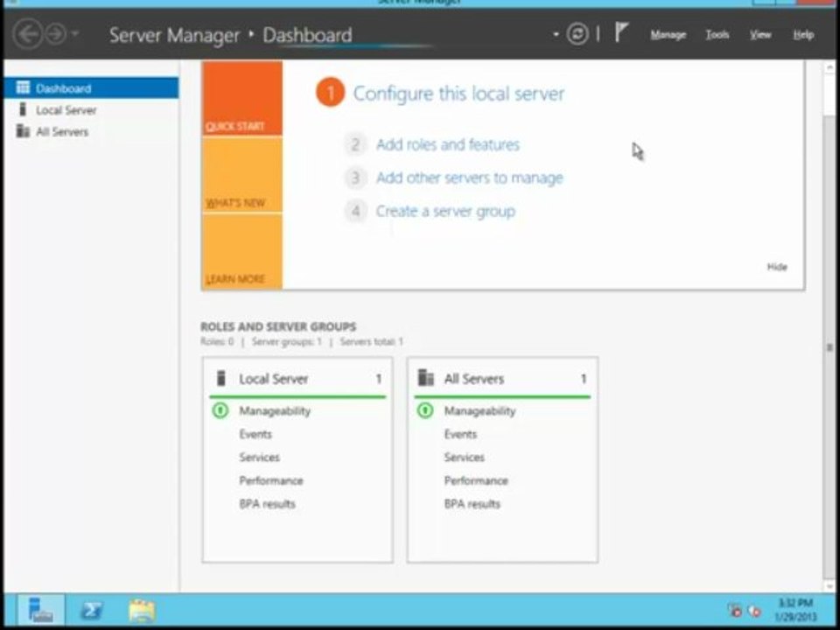Open Services in the Local Server tile
Viewport: 840px width, 630px height.
(259, 457)
